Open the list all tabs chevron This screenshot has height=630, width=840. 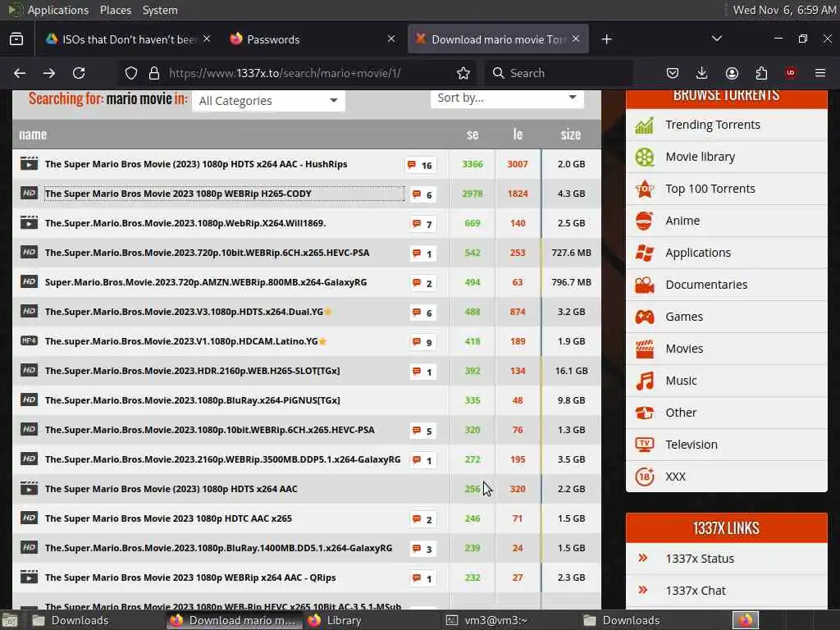(716, 39)
